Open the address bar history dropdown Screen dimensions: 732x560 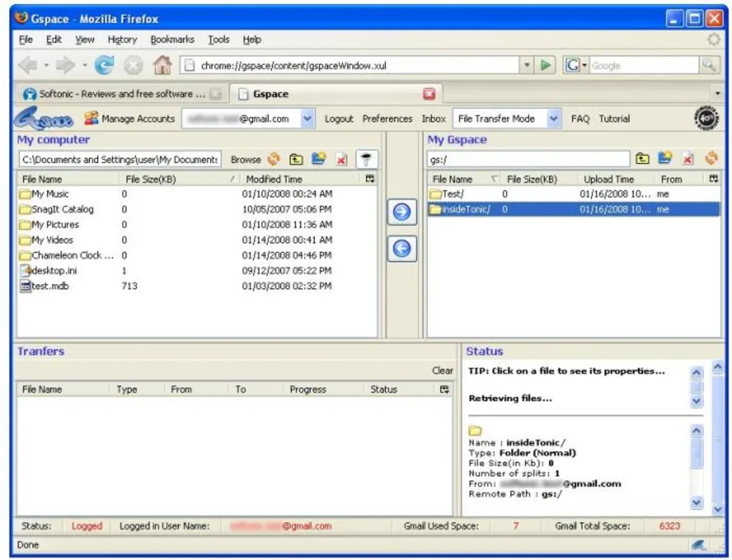coord(527,65)
